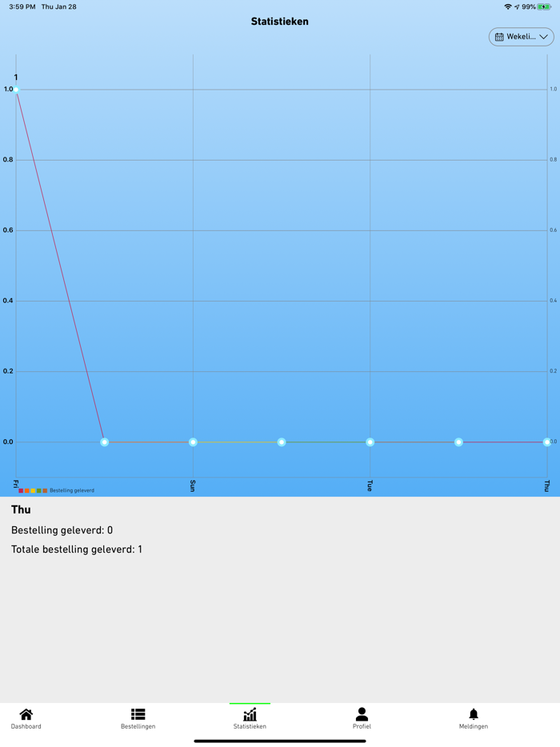Click the 0.8 left y-axis label
The image size is (560, 747).
pos(8,160)
